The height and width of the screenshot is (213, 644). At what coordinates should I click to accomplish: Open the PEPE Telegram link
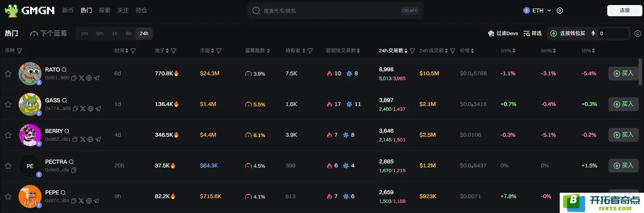coord(96,201)
